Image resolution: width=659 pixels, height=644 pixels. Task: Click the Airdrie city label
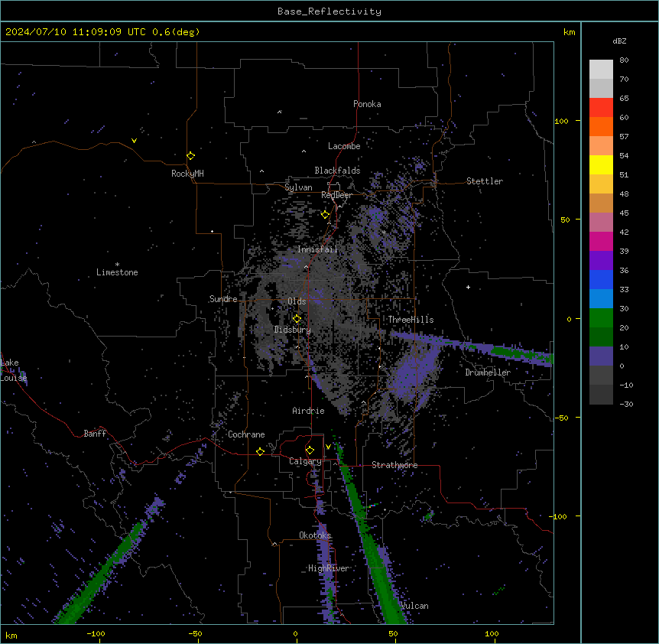308,411
